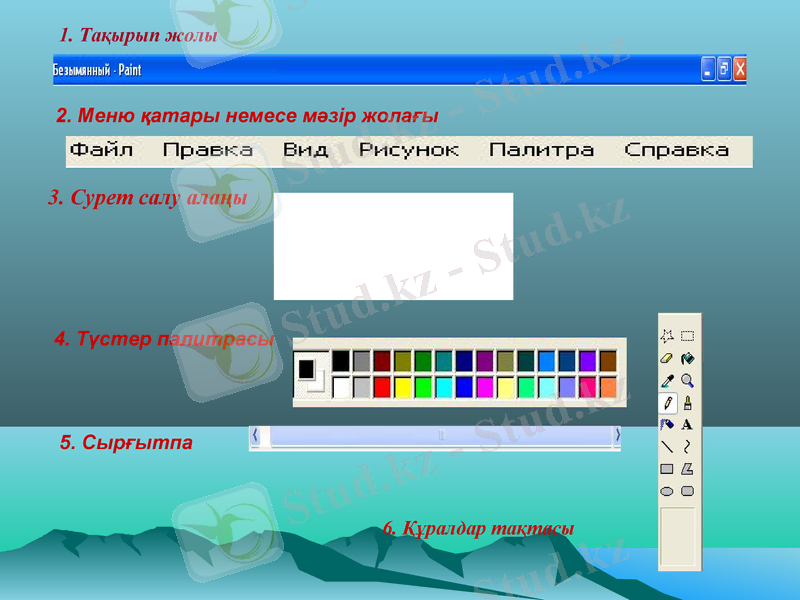Open the Справка menu
Screen dimensions: 800x600
675,148
